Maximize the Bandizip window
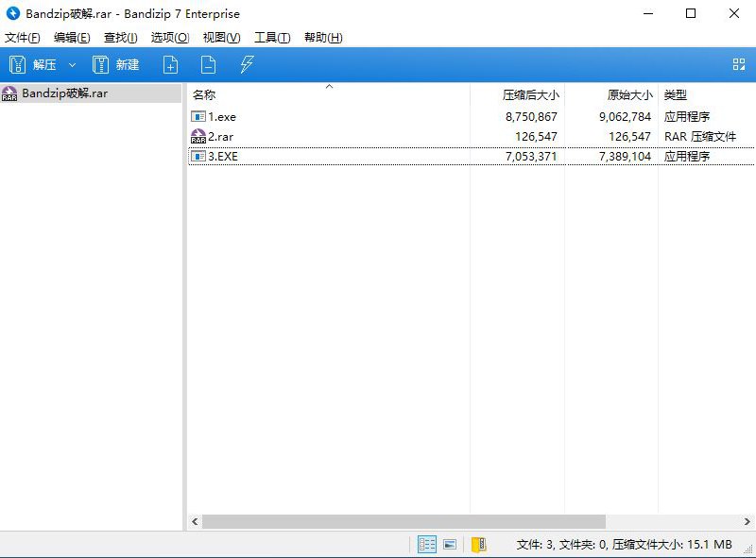 (691, 13)
